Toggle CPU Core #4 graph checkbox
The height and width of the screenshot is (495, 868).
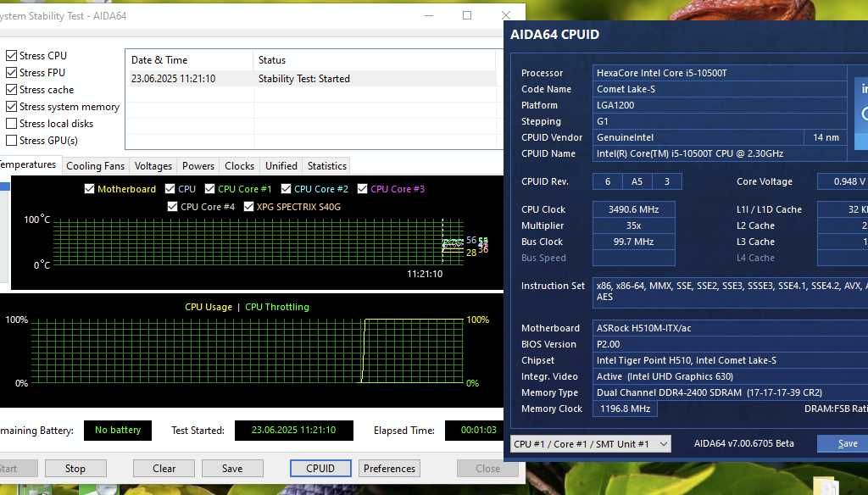coord(172,207)
